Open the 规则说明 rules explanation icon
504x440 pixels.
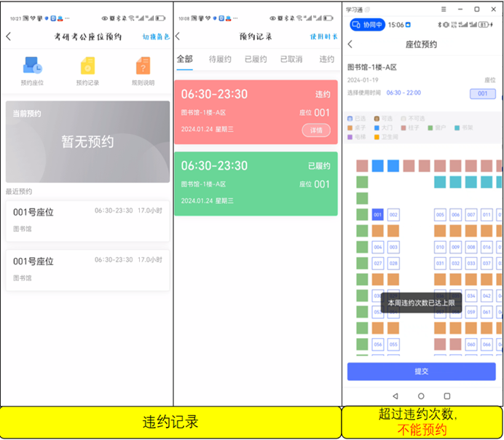click(x=143, y=71)
